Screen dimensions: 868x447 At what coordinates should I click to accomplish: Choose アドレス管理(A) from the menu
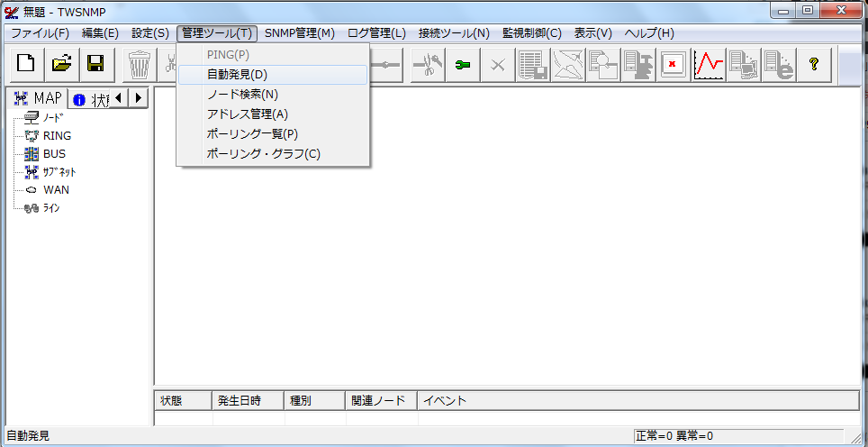point(273,114)
